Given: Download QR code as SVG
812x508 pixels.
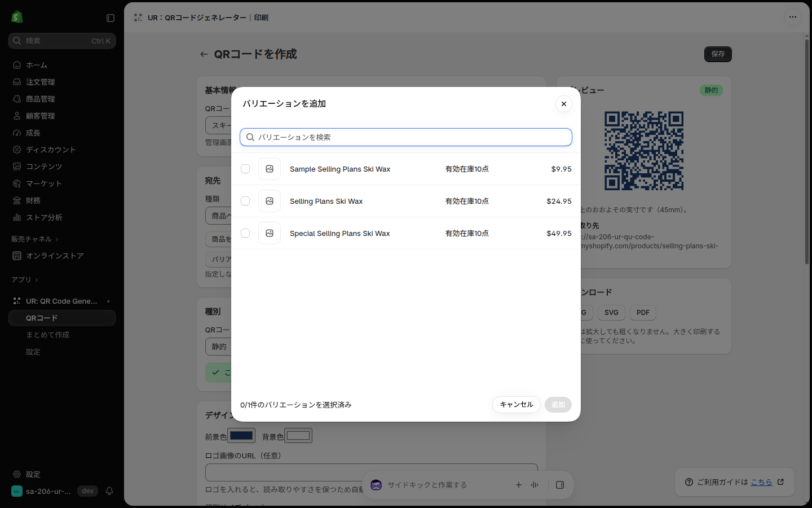Looking at the screenshot, I should click(x=611, y=313).
